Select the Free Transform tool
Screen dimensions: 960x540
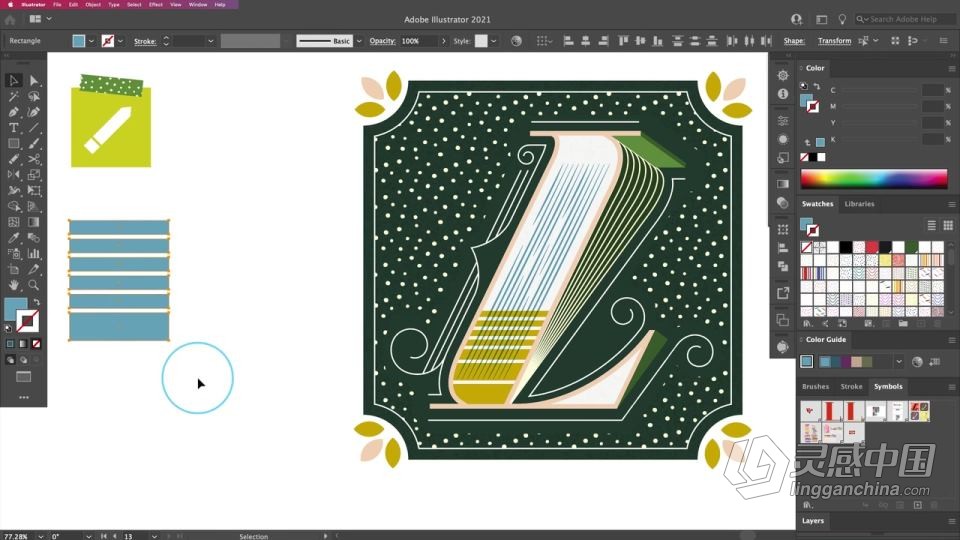(x=34, y=191)
